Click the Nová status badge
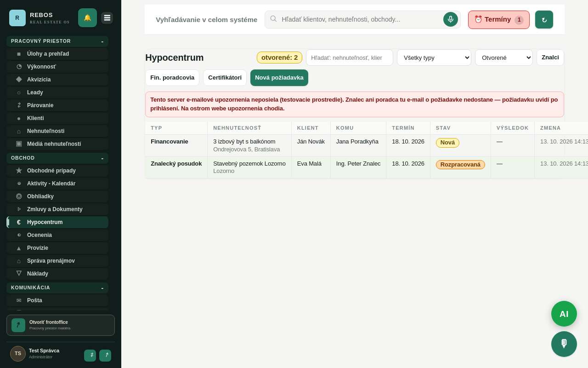 point(447,143)
